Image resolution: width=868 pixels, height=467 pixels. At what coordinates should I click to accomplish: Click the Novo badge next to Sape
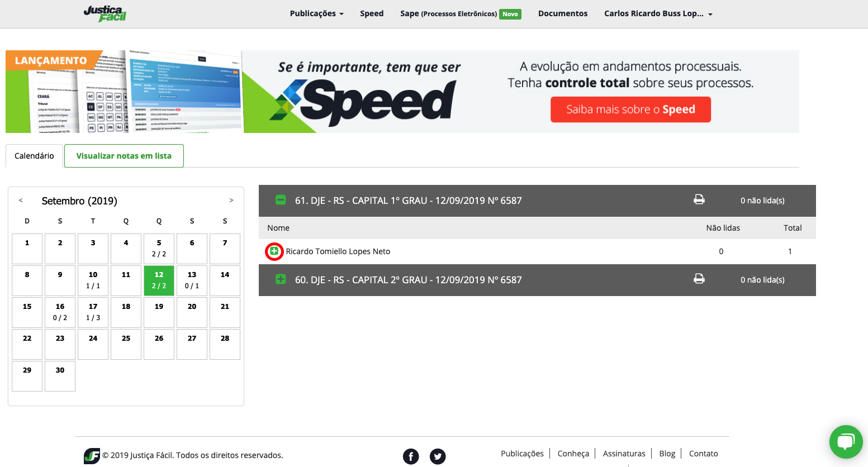(x=510, y=14)
